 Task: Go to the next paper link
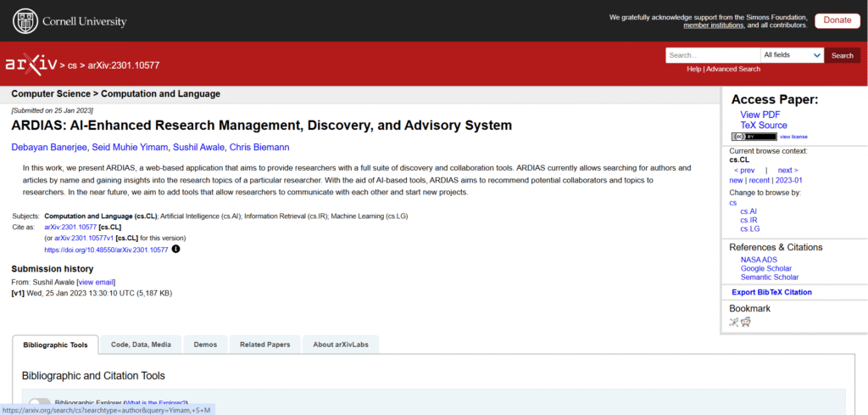click(787, 171)
